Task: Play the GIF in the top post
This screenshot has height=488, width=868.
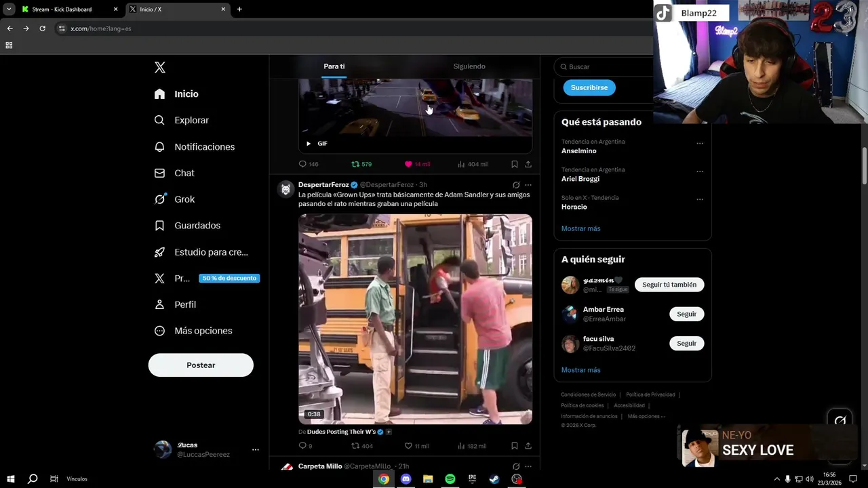Action: point(309,144)
